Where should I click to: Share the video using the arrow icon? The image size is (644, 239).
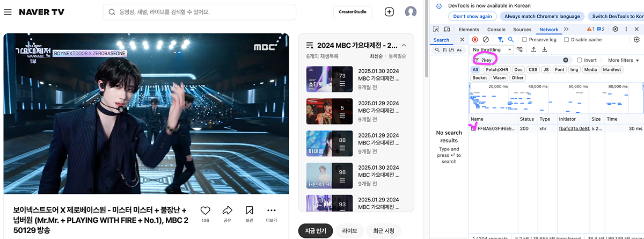227,211
